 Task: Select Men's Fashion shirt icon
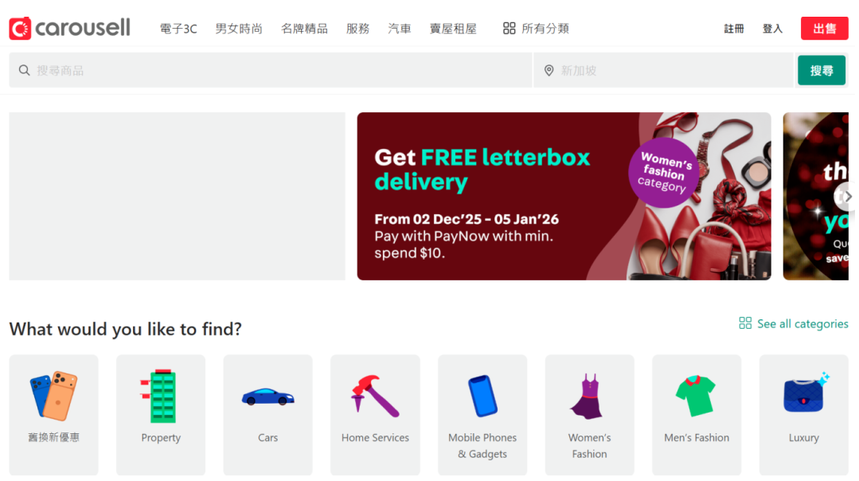696,396
